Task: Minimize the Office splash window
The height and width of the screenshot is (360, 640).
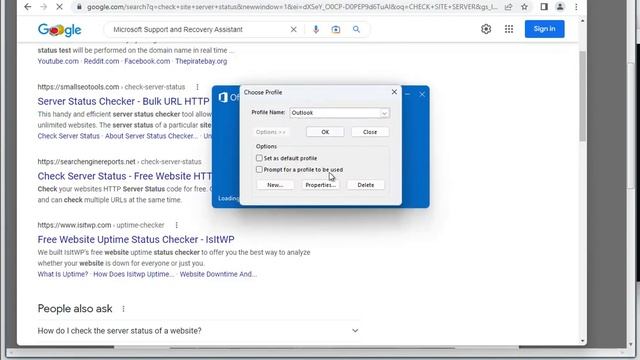Action: [x=407, y=94]
